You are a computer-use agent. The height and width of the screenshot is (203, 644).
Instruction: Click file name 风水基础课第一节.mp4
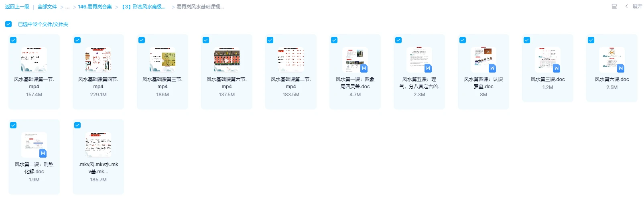[x=34, y=83]
